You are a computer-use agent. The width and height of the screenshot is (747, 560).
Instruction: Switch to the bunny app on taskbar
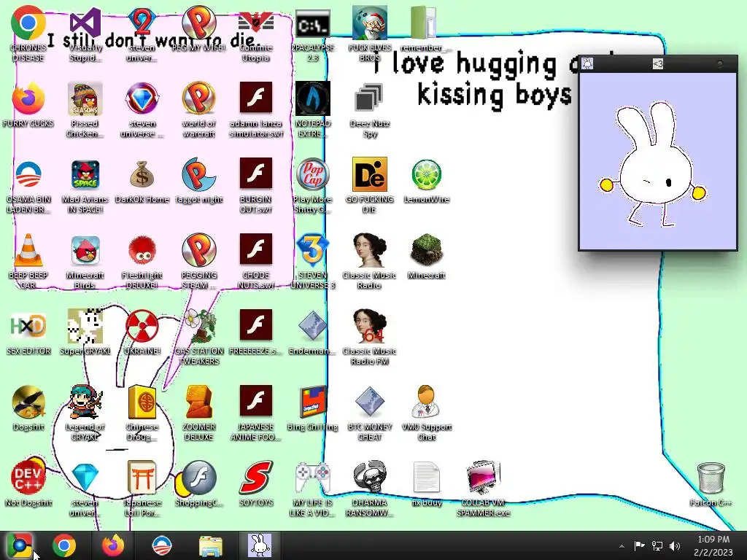point(260,545)
